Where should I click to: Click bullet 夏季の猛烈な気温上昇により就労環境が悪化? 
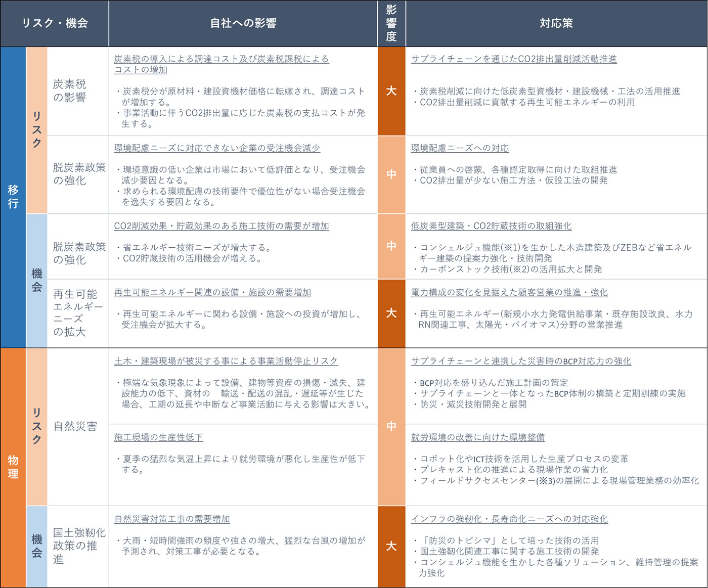tap(240, 465)
